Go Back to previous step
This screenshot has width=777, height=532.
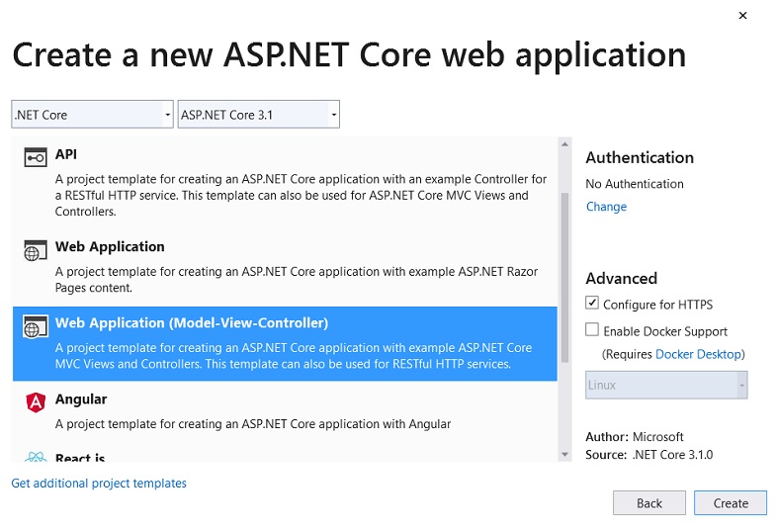[649, 503]
